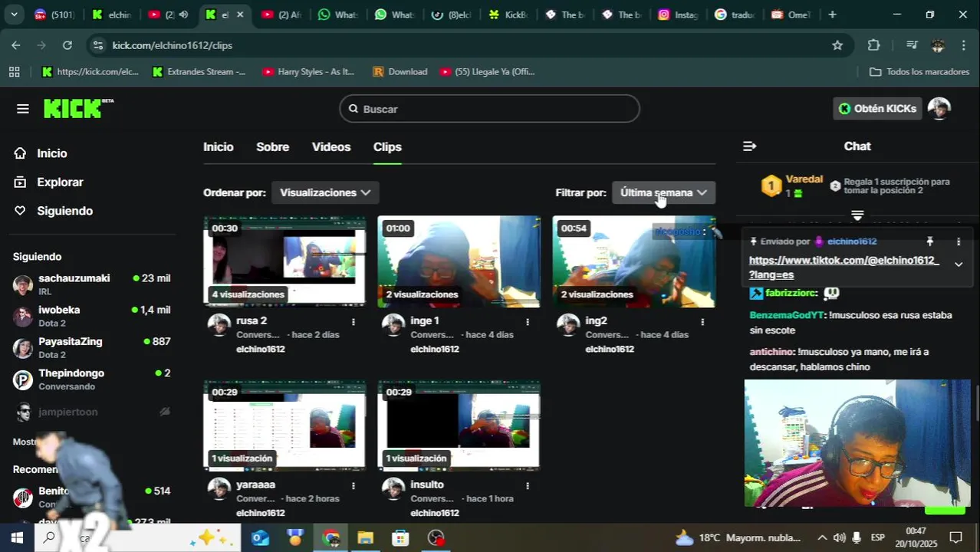Viewport: 980px width, 552px height.
Task: Click BenzemaGodYT username in chat
Action: click(x=786, y=315)
